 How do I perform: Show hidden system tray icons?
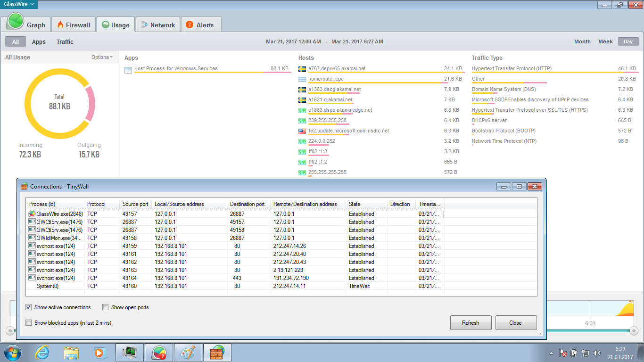coord(551,353)
